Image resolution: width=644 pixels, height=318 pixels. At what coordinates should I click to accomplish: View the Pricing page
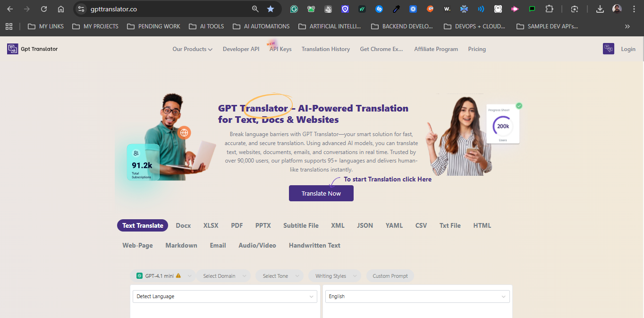tap(477, 49)
